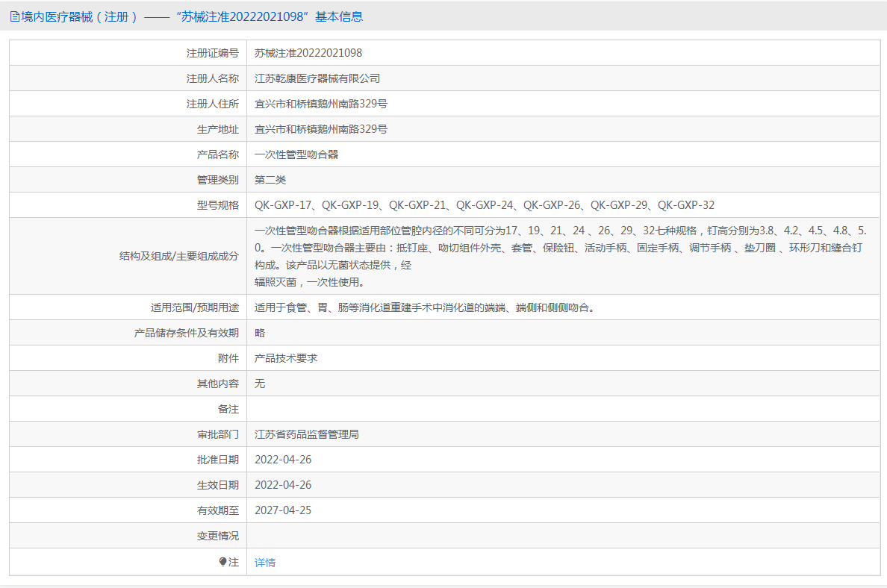887x588 pixels.
Task: Click the document icon beside 境内医疗器械 title
Action: coord(15,17)
